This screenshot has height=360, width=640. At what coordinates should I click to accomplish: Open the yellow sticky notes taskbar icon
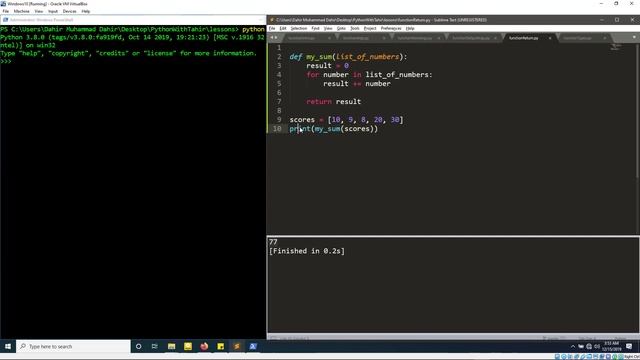(x=220, y=346)
